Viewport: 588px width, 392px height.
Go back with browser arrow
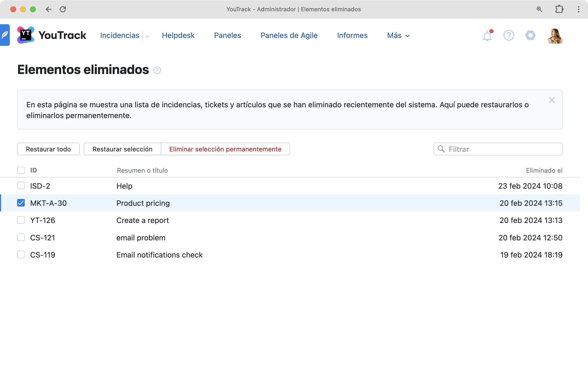tap(49, 9)
